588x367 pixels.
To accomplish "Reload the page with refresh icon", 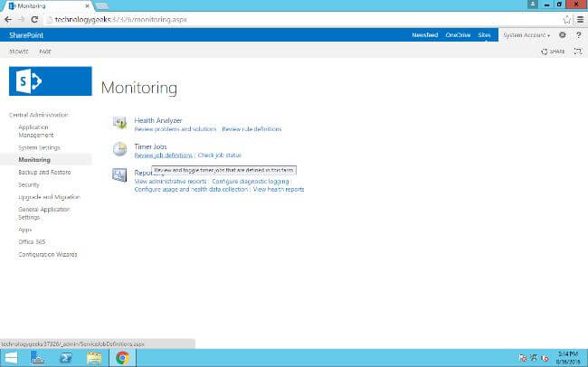I will pos(34,20).
